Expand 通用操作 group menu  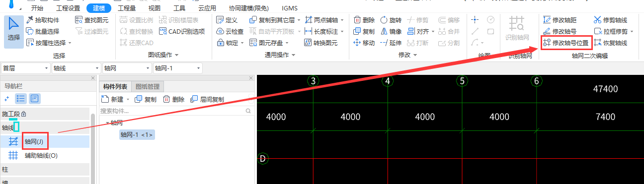[x=280, y=55]
